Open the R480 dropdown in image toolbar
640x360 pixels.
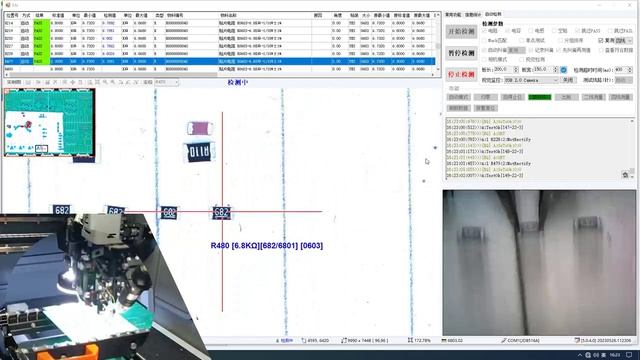click(167, 82)
